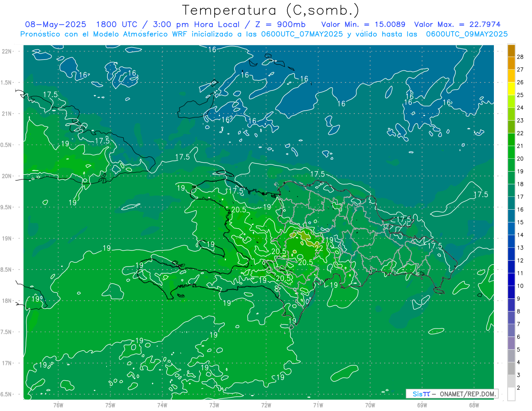Pick the olive-green band between 22 and 23

[511, 127]
